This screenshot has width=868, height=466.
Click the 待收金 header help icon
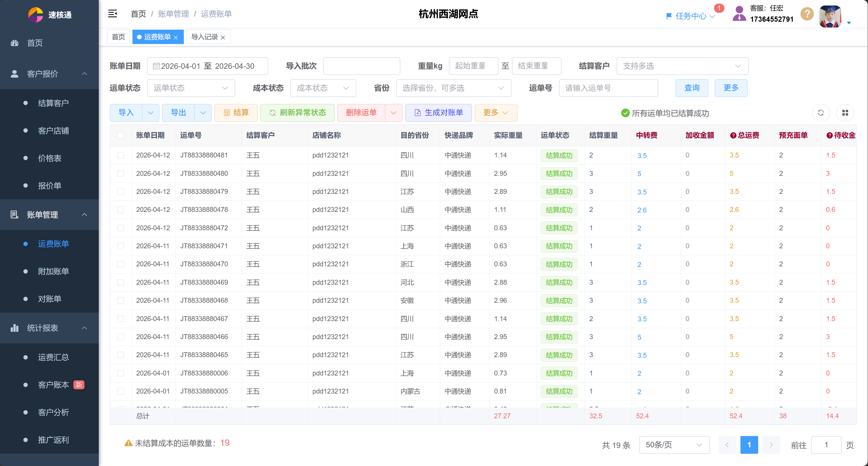829,135
